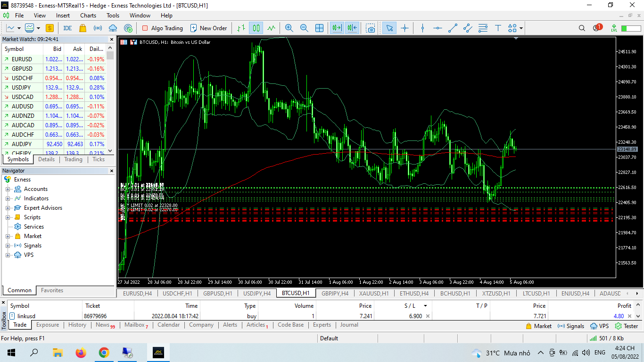The image size is (644, 362).
Task: Select the equidistant channel tool
Action: coord(468,28)
